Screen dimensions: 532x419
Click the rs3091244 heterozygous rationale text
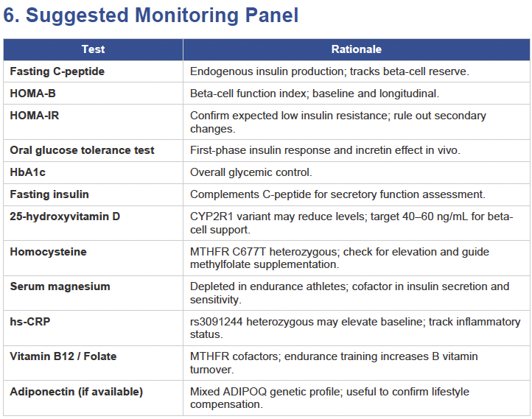[354, 328]
